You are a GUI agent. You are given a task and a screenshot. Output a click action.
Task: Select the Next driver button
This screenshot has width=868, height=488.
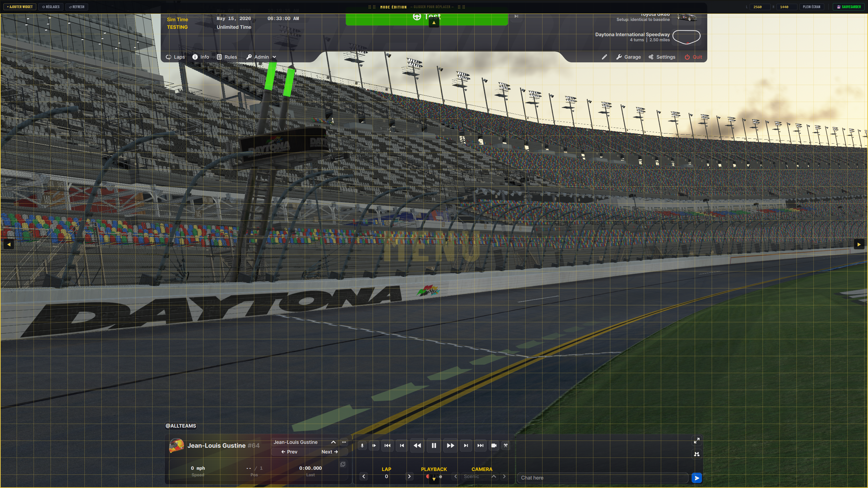pos(330,452)
